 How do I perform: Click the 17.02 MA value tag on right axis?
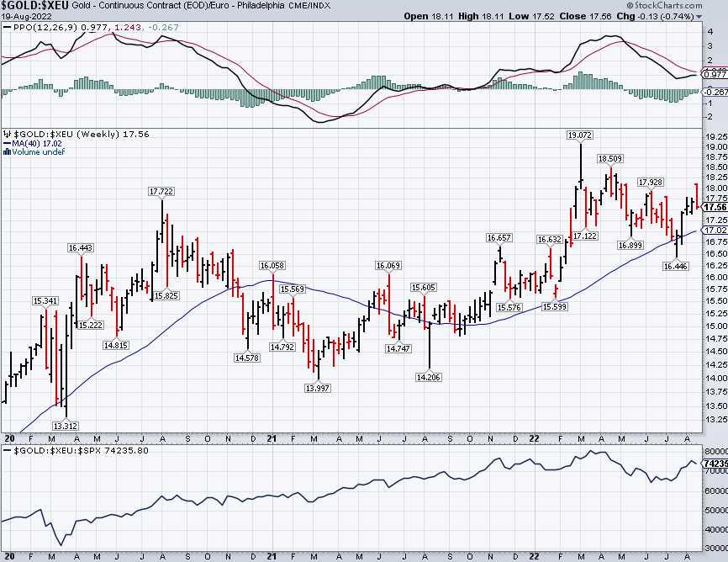715,230
